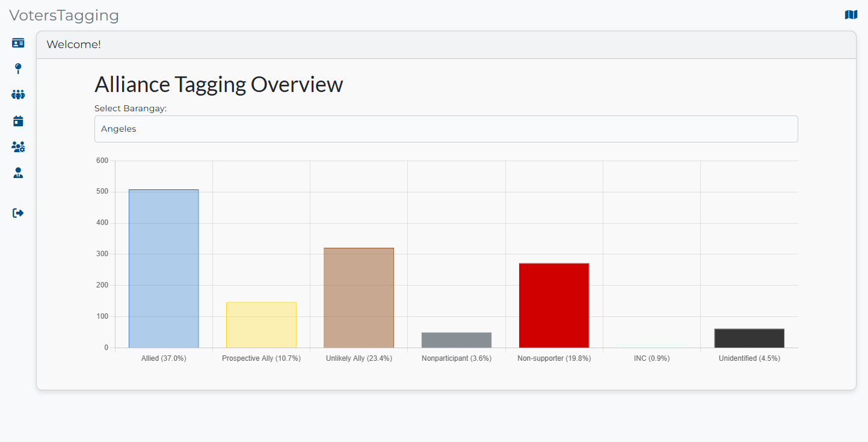Click the Prospective Ally (10.7%) label
Viewport: 868px width, 442px height.
point(261,358)
